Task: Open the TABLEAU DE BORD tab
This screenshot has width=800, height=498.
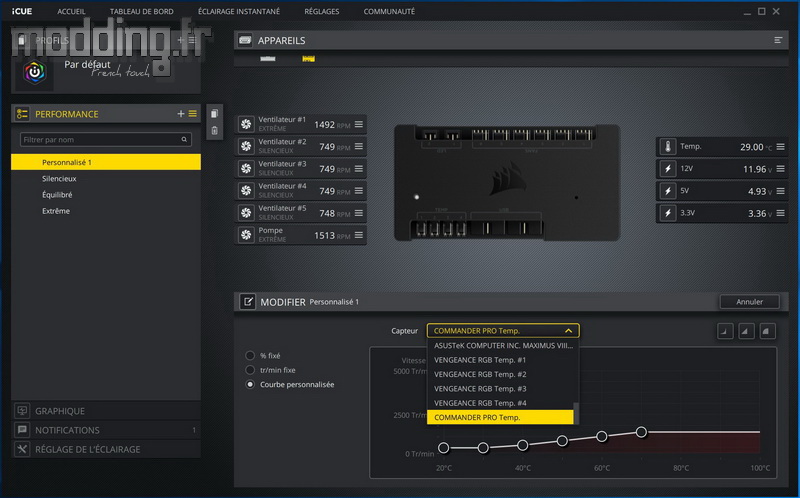Action: coord(141,11)
